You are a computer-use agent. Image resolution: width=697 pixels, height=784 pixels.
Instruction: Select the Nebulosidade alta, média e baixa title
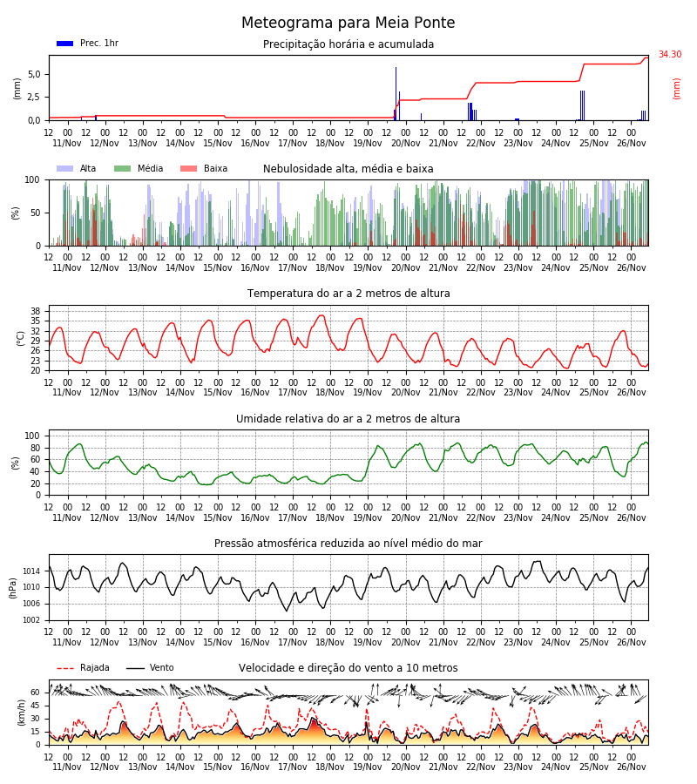click(x=348, y=168)
